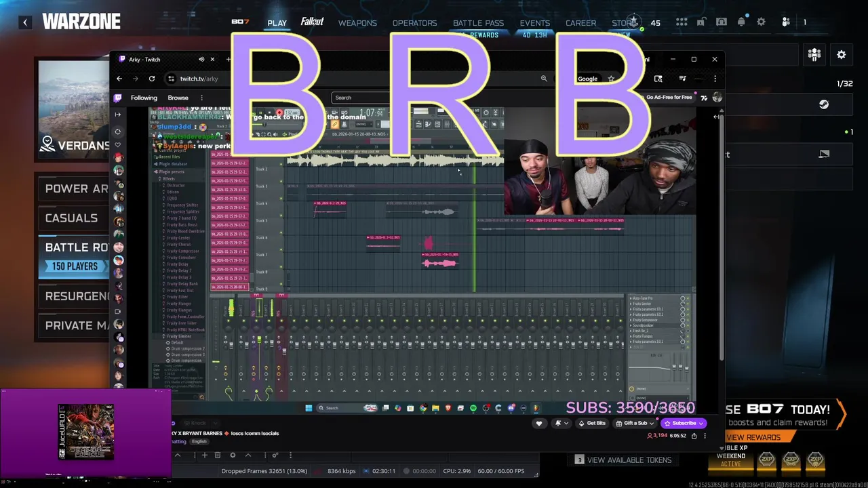Image resolution: width=868 pixels, height=488 pixels.
Task: Open the Warzone headset voice icon
Action: click(722, 22)
